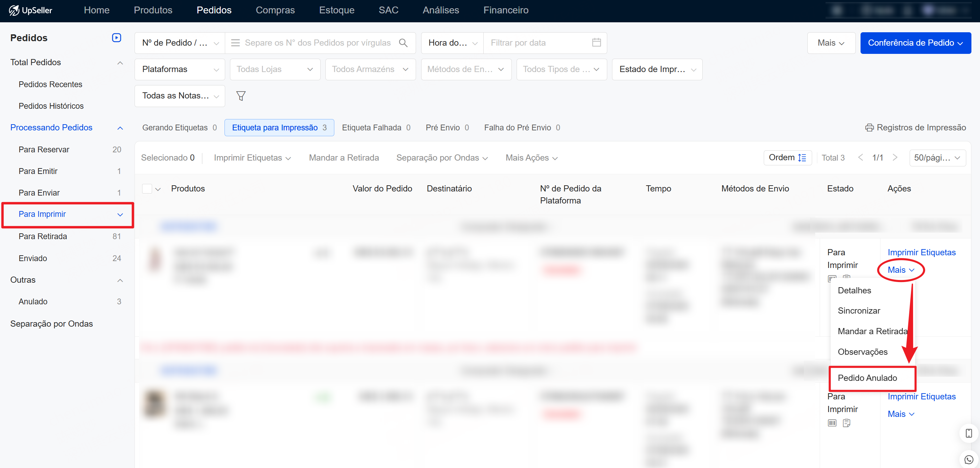Click the WhatsApp support icon

[969, 459]
